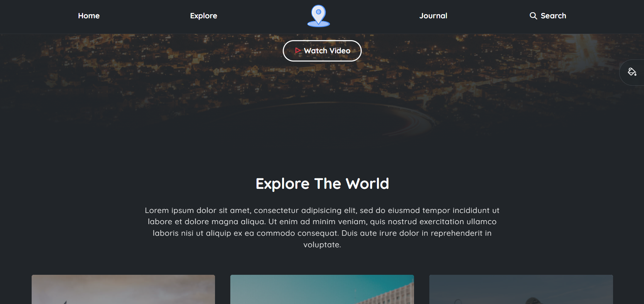The width and height of the screenshot is (644, 304).
Task: Click the Watch text inside the outlined button
Action: point(315,51)
